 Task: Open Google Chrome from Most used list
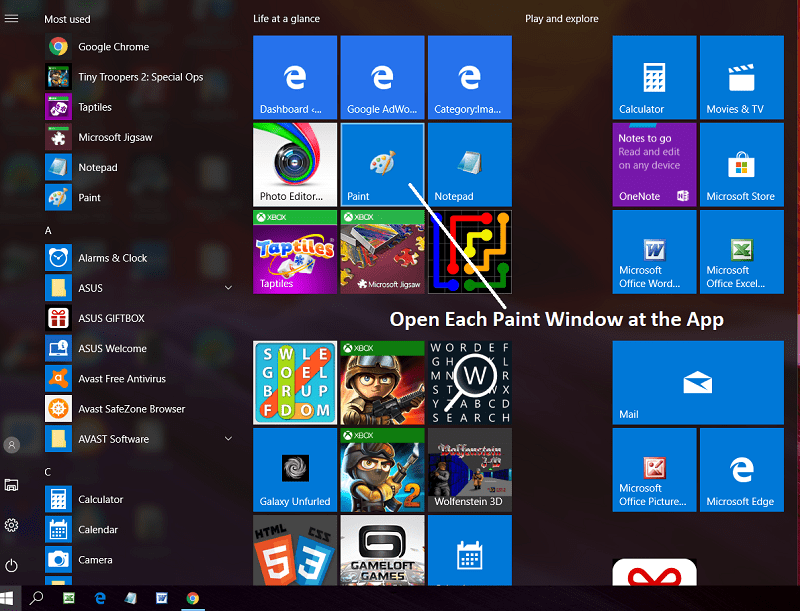pyautogui.click(x=138, y=47)
